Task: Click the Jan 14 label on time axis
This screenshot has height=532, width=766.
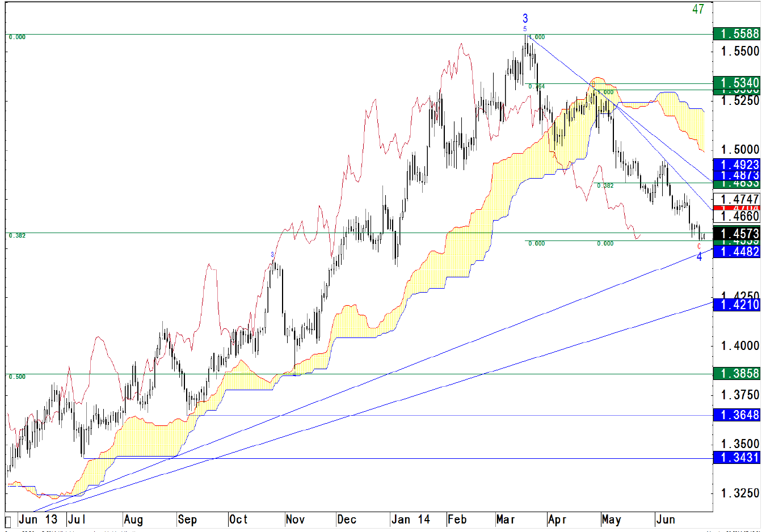Action: pyautogui.click(x=411, y=520)
